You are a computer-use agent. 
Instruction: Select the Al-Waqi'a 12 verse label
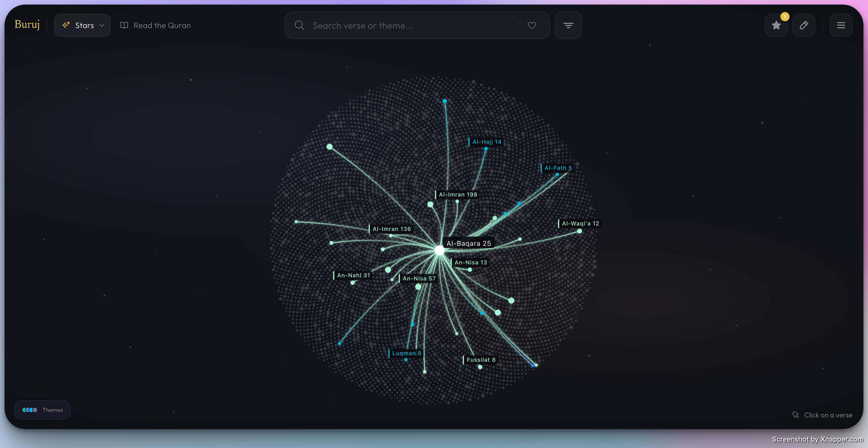click(580, 223)
